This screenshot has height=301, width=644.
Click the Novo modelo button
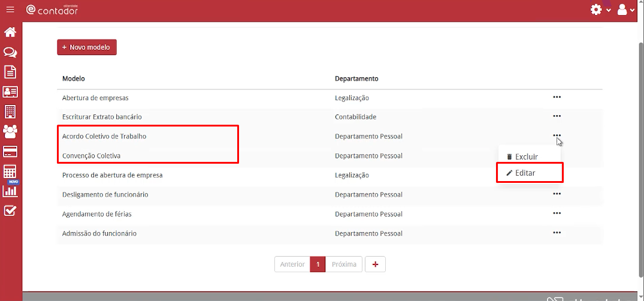87,47
